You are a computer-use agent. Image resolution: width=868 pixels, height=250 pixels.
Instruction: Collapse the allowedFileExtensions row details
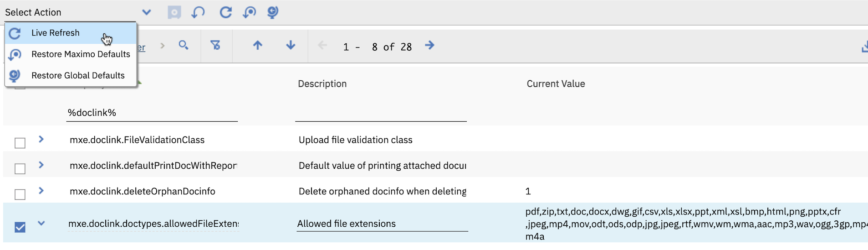click(x=41, y=224)
